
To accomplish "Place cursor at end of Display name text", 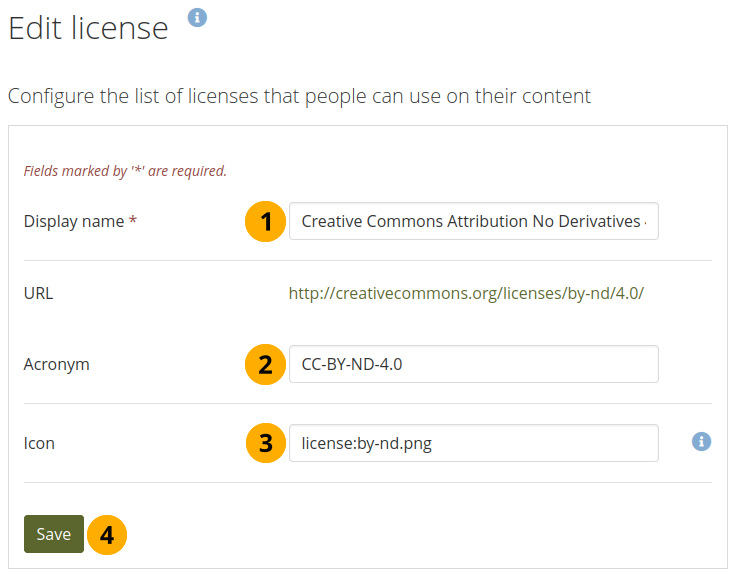I will (652, 221).
